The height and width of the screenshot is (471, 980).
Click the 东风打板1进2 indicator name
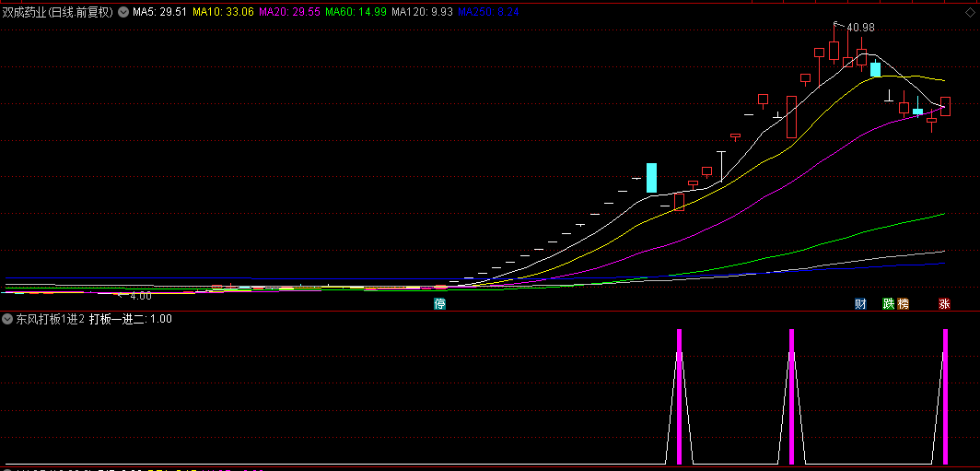(50, 319)
